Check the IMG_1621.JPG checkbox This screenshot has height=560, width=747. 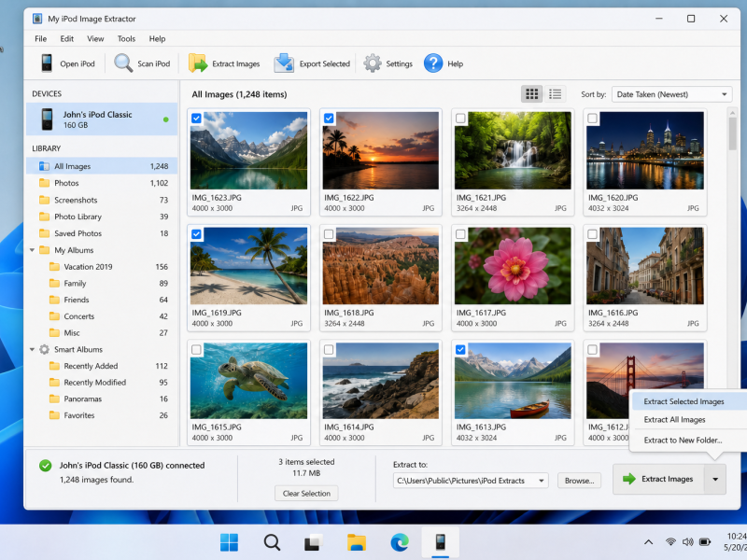[x=460, y=119]
